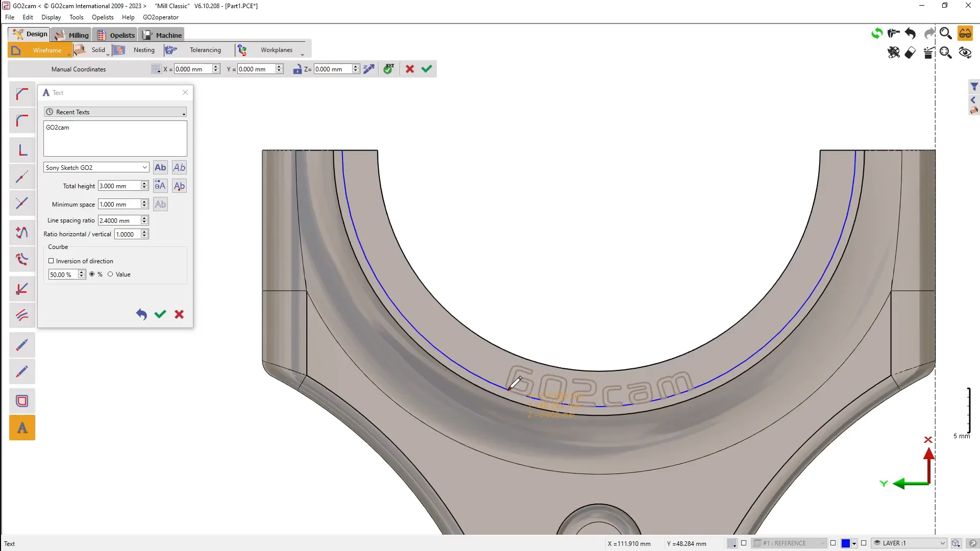
Task: Click the zoom magnifier icon top right
Action: point(945,34)
